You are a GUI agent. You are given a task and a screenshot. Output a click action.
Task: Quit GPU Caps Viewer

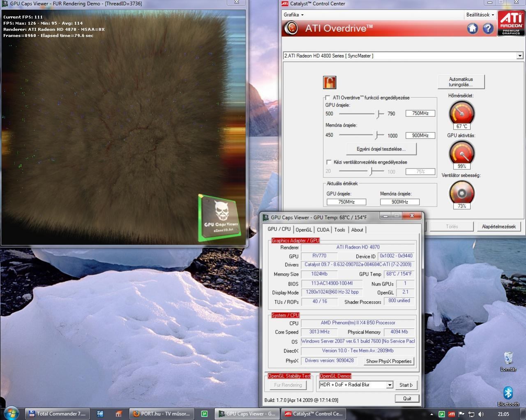(407, 399)
